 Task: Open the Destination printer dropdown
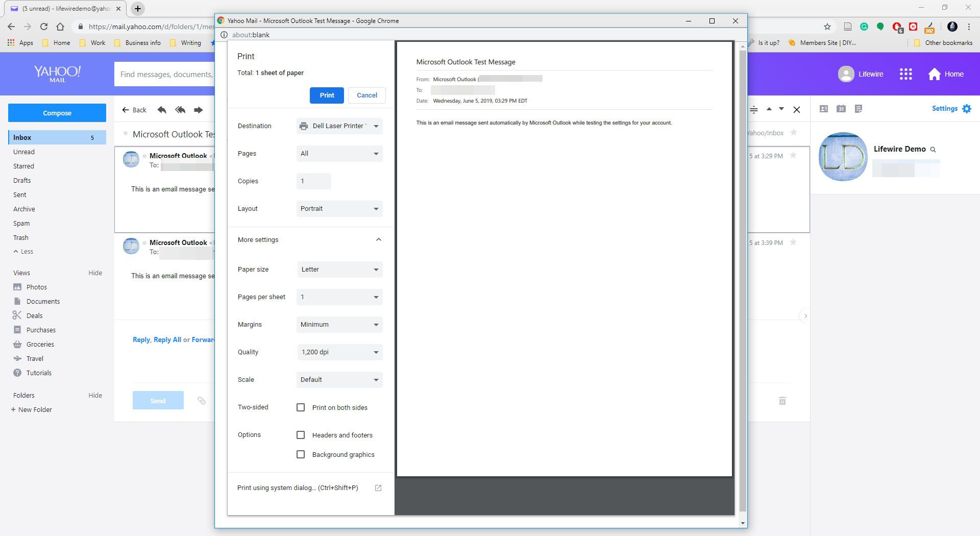(x=339, y=126)
